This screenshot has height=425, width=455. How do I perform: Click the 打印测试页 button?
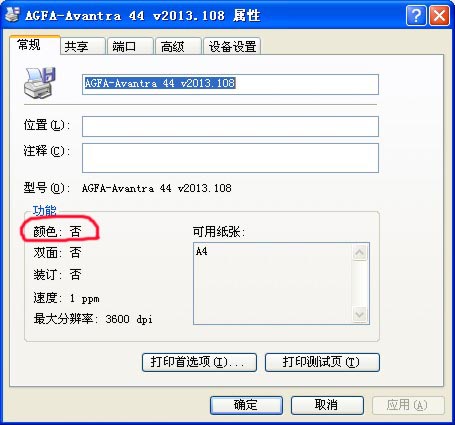coord(322,362)
